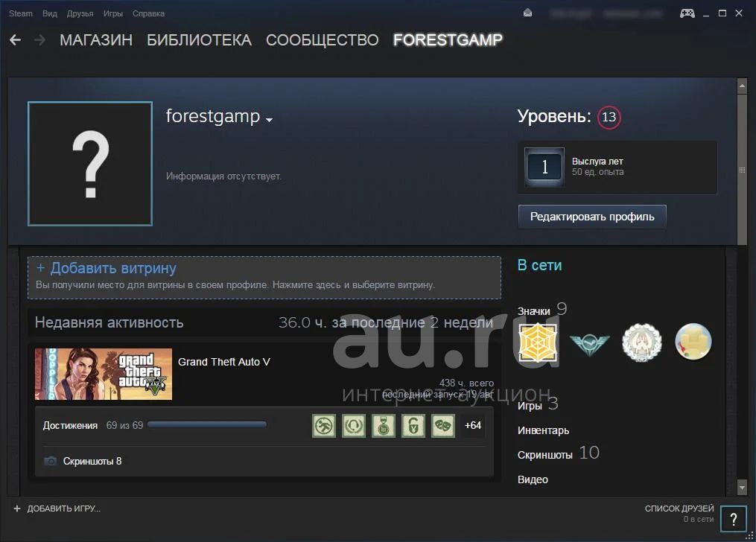
Task: Switch to the МАГАЗИН tab
Action: tap(96, 40)
